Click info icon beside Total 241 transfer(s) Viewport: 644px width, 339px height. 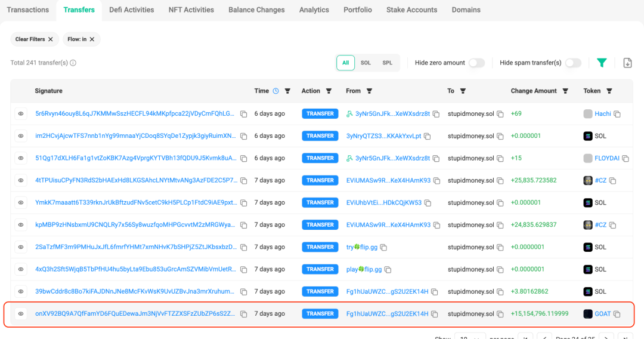coord(73,63)
